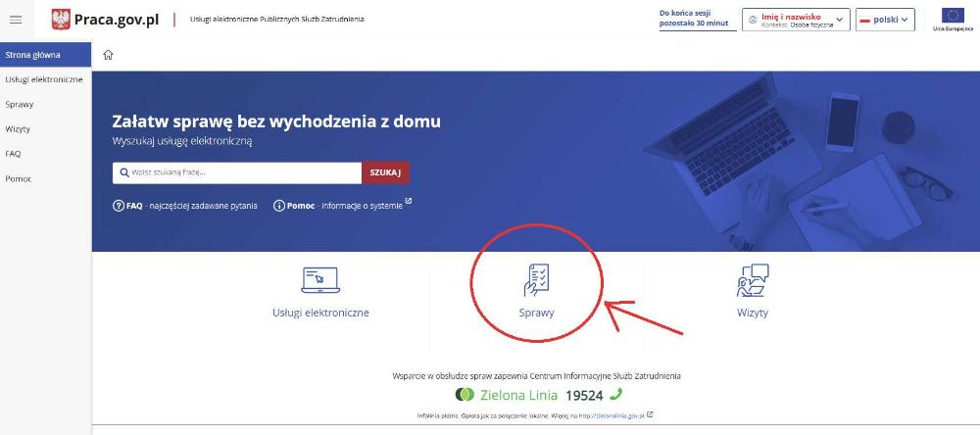This screenshot has width=980, height=435.
Task: Focus the search phrase input field
Action: [237, 173]
